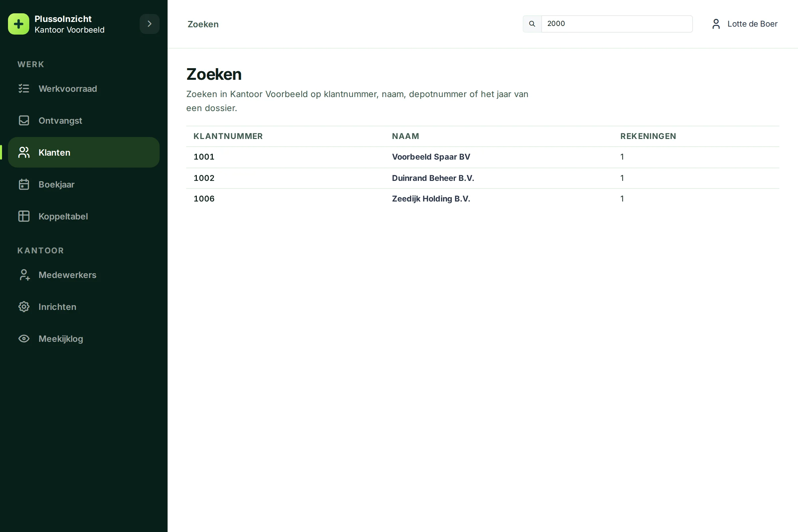Open Koppeltabel from the sidebar

pyautogui.click(x=83, y=216)
